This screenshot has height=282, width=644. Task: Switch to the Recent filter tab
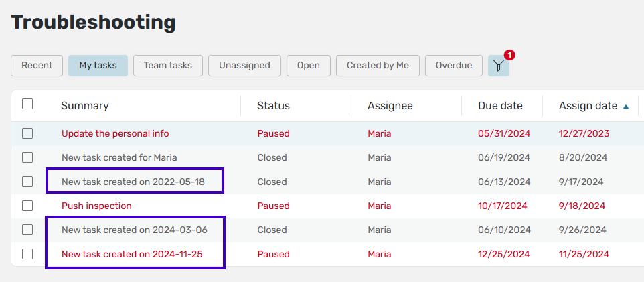[x=37, y=65]
